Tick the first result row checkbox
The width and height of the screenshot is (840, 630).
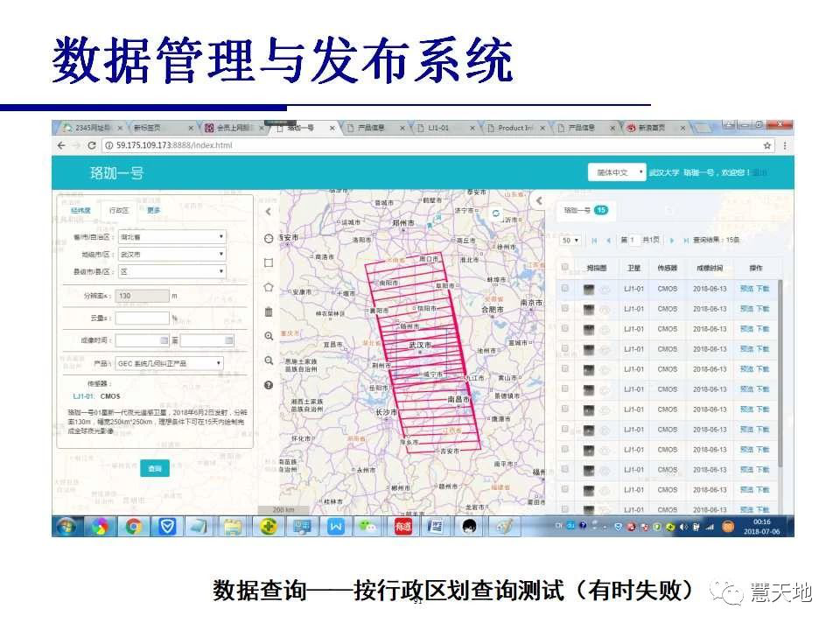coord(565,288)
